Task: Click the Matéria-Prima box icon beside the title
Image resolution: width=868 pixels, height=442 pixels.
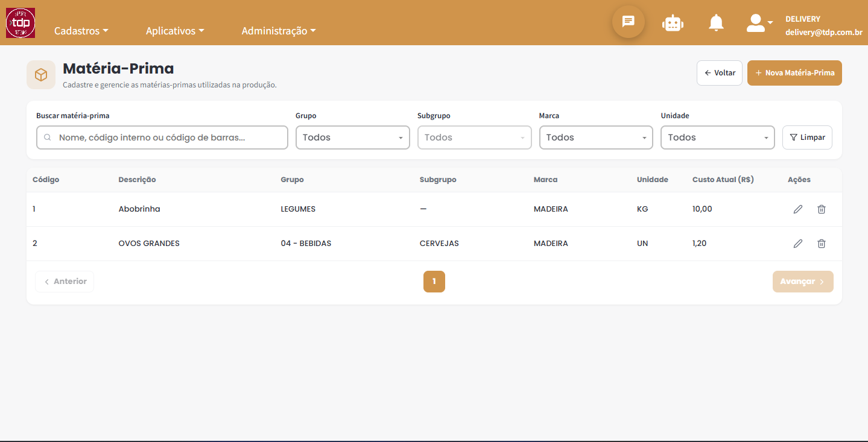Action: [41, 75]
